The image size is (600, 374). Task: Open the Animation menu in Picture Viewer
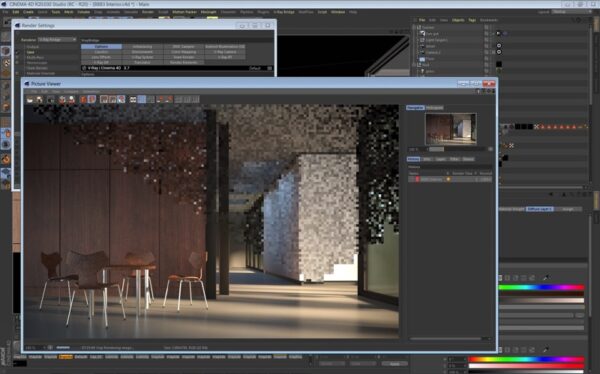tap(91, 92)
